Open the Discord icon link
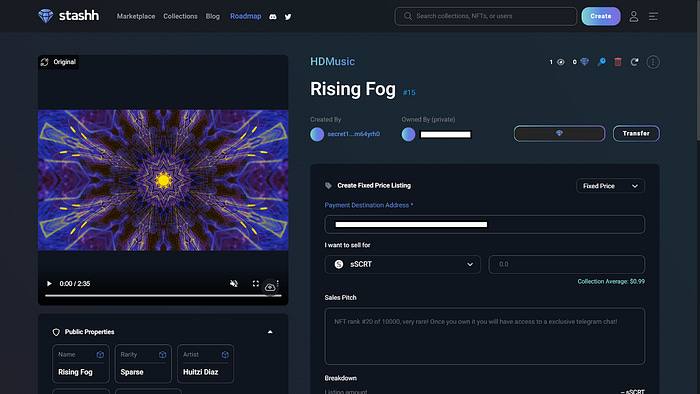The image size is (700, 394). 273,17
